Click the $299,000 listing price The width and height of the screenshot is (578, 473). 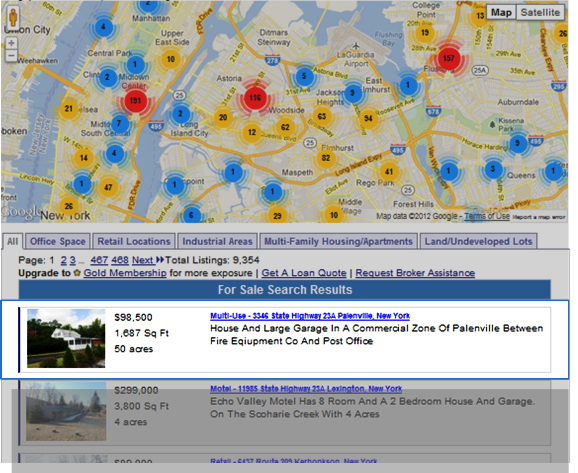pyautogui.click(x=136, y=390)
